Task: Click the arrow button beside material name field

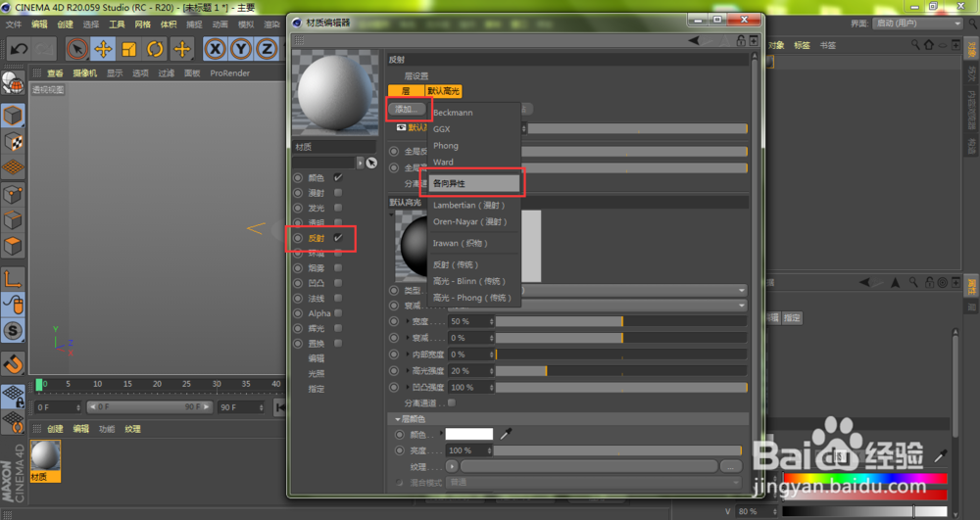Action: click(360, 163)
